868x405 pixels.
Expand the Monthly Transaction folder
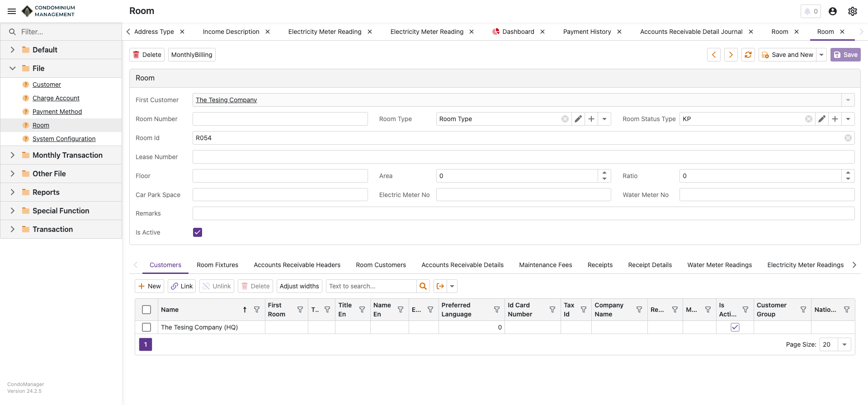[x=13, y=155]
